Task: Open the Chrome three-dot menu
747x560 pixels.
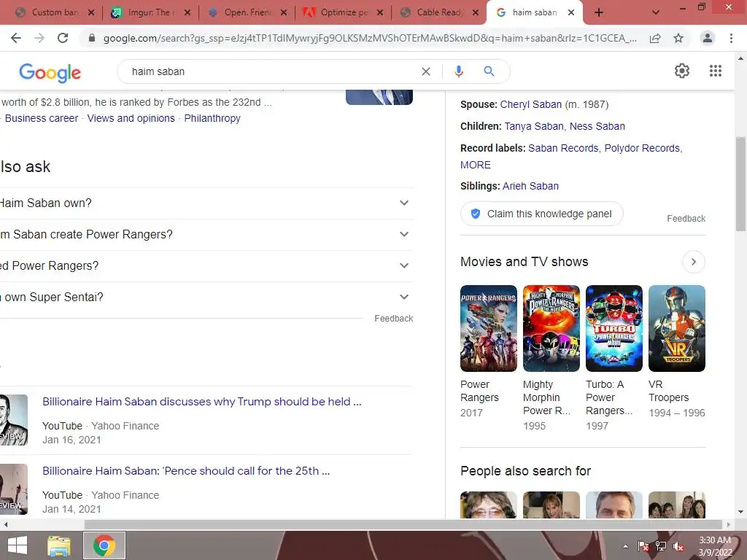Action: (x=731, y=38)
